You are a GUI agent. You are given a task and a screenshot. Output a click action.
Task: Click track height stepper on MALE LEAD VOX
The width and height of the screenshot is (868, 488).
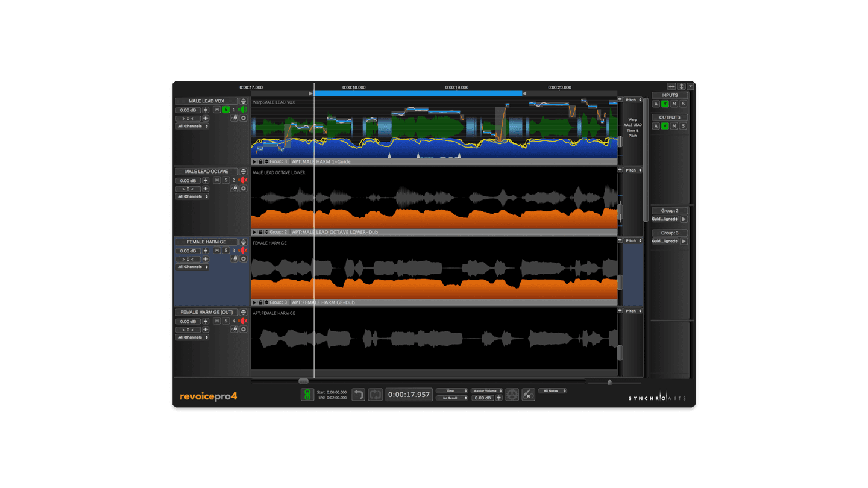[244, 101]
